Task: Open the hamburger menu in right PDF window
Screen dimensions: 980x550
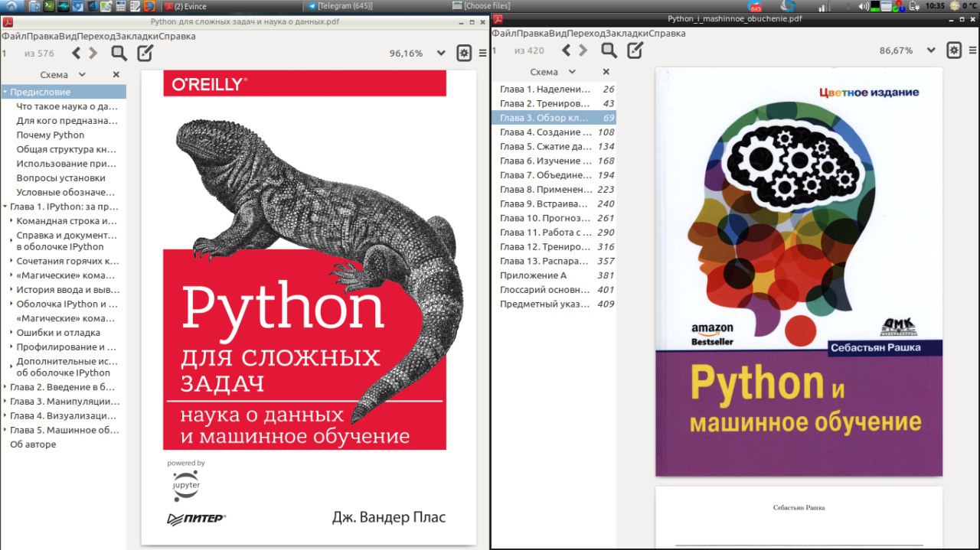Action: coord(972,50)
